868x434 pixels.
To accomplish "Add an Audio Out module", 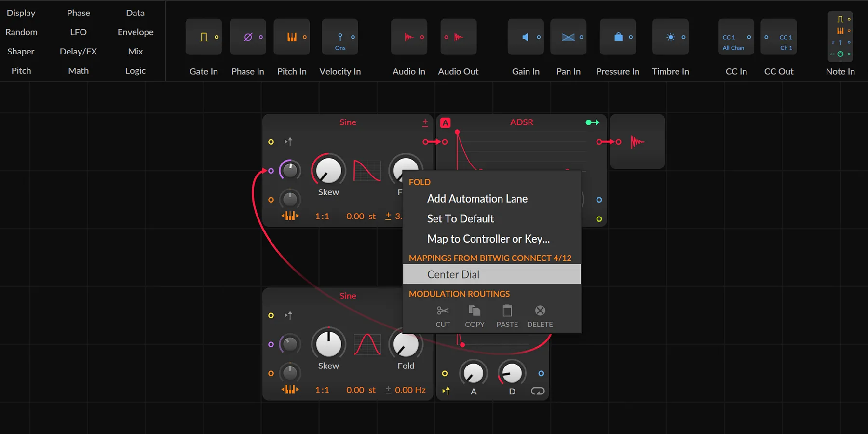I will coord(458,37).
